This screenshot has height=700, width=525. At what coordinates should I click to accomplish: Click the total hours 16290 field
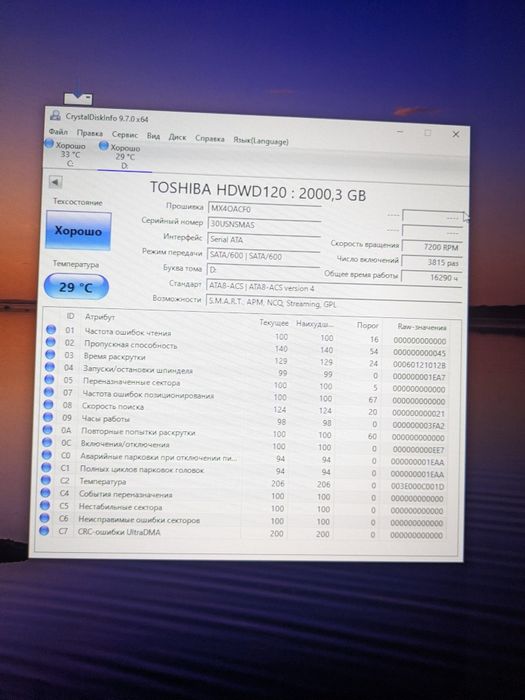coord(431,277)
